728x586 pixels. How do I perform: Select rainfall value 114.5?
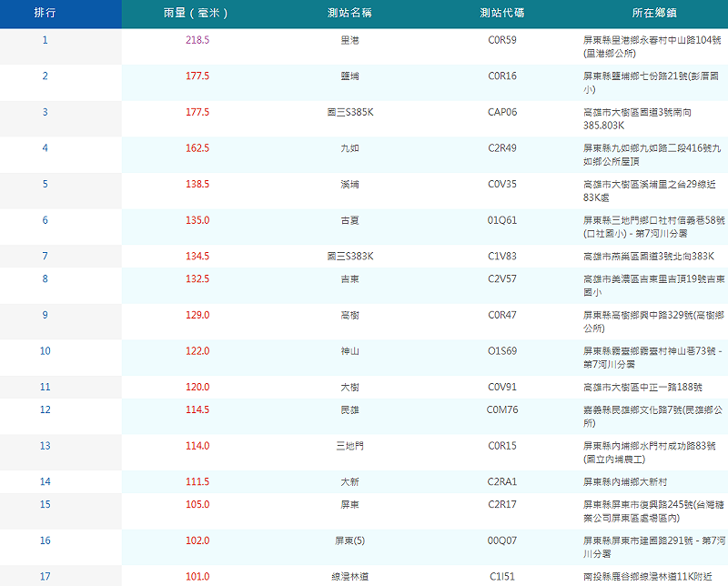tap(197, 410)
